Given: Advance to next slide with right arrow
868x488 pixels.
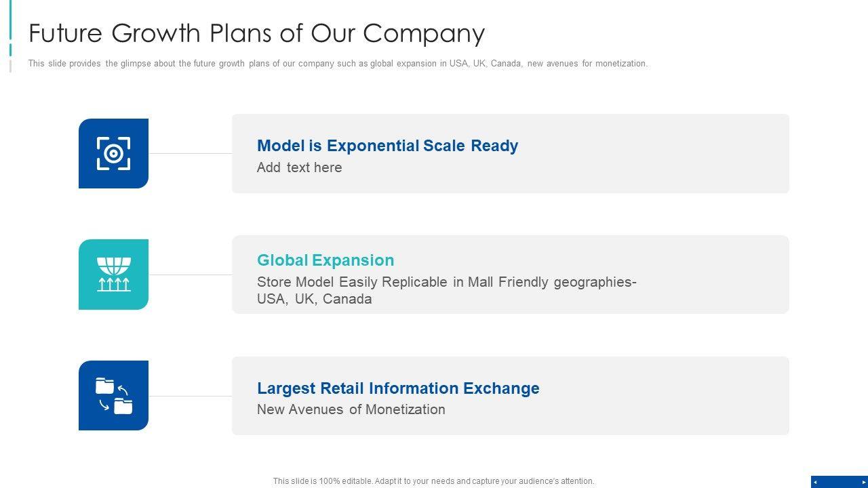Looking at the screenshot, I should [863, 482].
